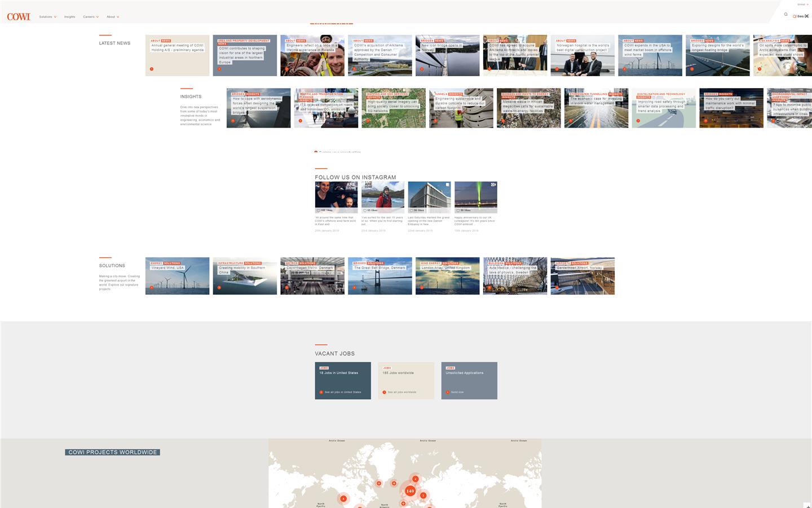Open the Great Belt Bridge solutions thumbnail
The height and width of the screenshot is (508, 812).
click(x=379, y=276)
